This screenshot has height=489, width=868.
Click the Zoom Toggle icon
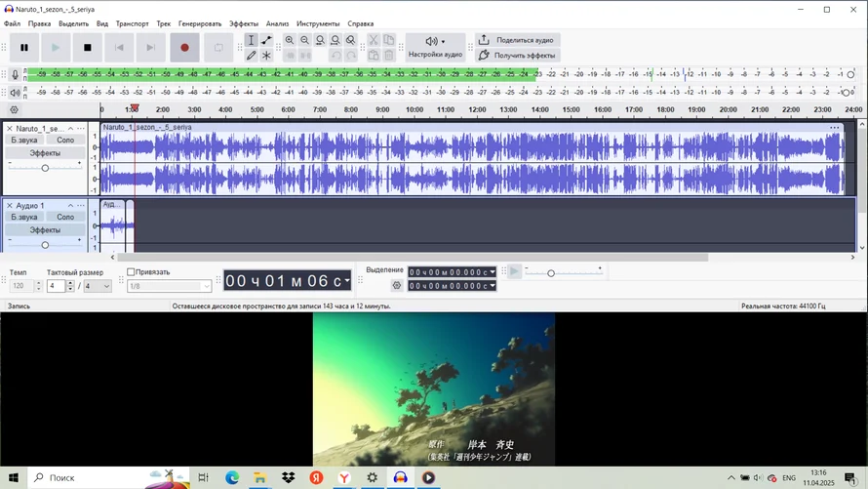pos(350,40)
